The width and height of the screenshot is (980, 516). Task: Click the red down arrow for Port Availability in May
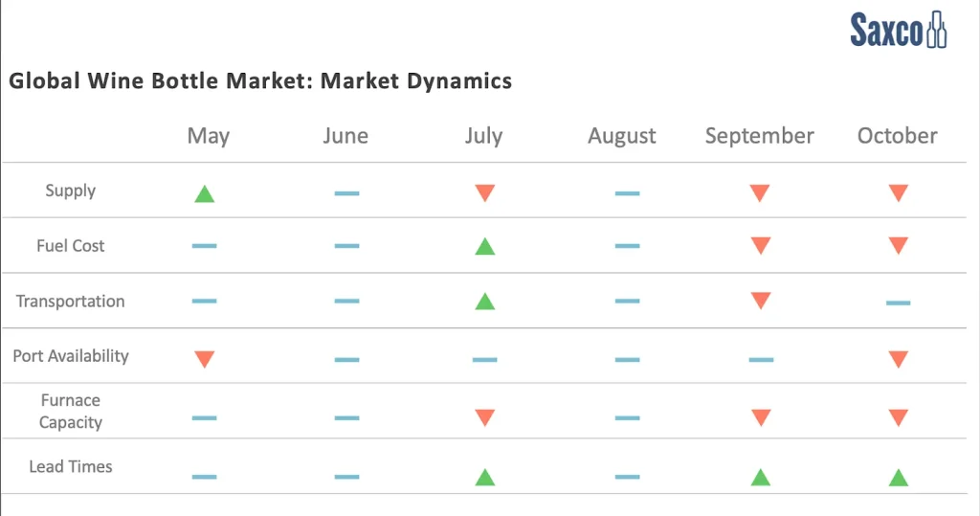pyautogui.click(x=204, y=360)
